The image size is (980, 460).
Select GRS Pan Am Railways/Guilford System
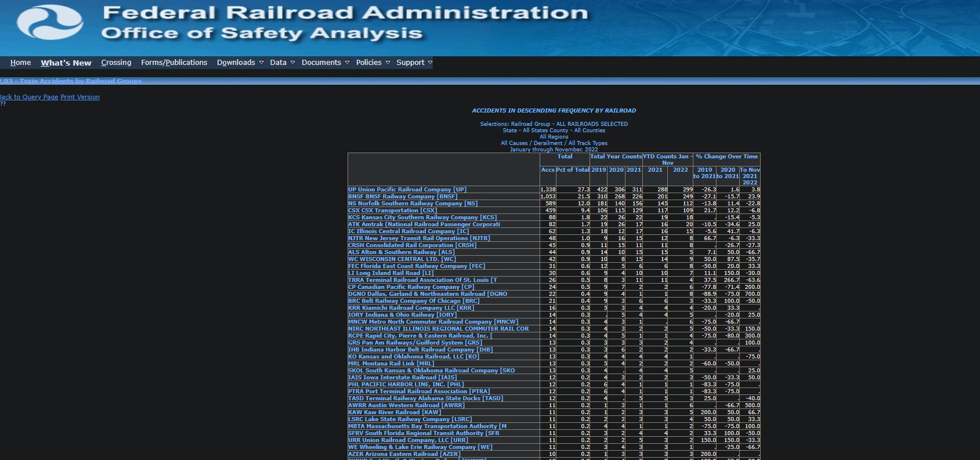(x=415, y=343)
